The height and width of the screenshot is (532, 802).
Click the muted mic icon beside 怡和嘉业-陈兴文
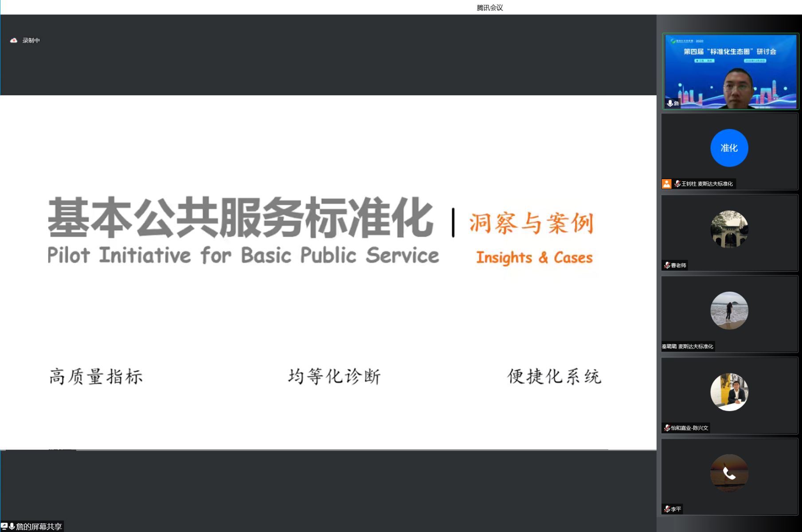coord(667,428)
